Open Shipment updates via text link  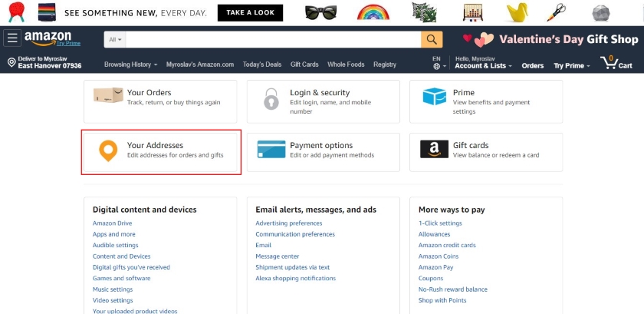(292, 267)
